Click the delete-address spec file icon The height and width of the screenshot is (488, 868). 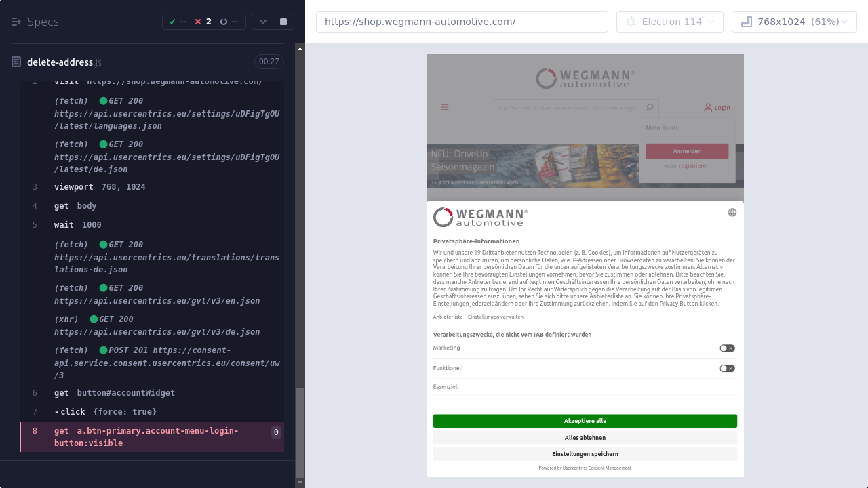(x=16, y=62)
